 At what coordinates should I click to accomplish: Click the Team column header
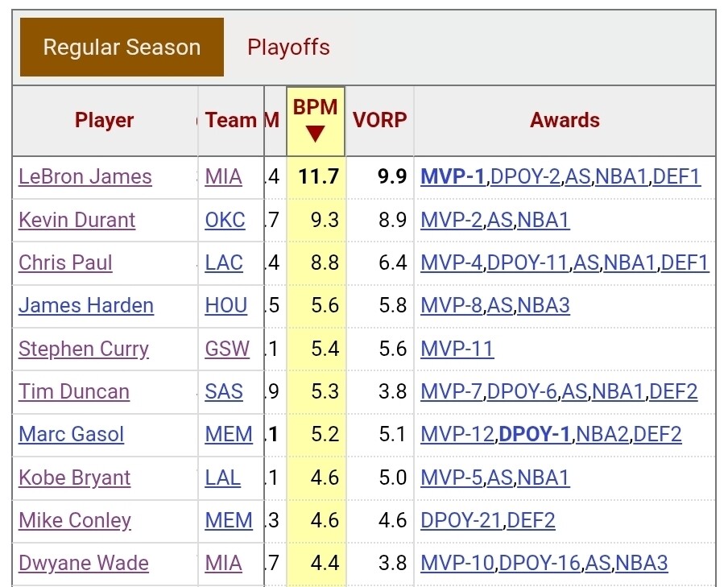tap(231, 121)
